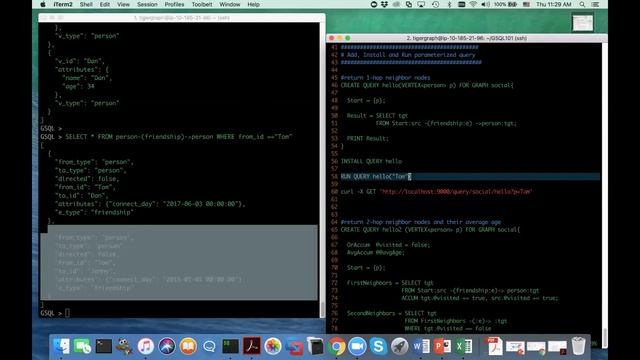Open the Toolbelt menu
This screenshot has width=640, height=360.
[202, 4]
